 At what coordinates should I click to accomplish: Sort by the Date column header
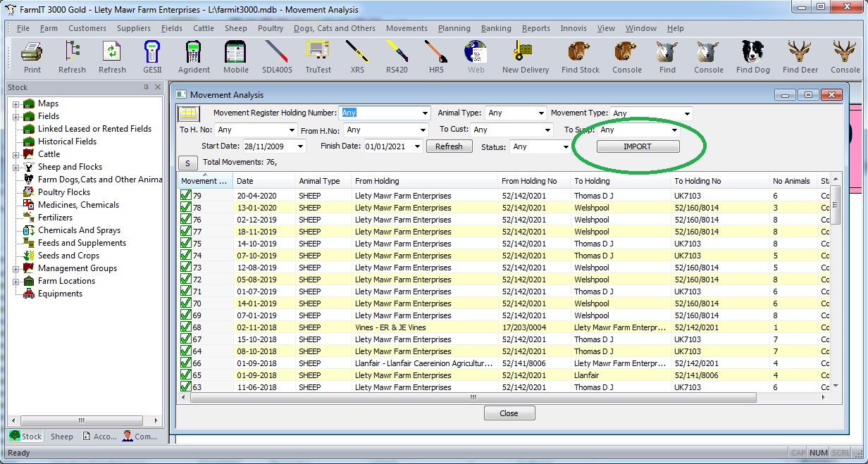[263, 181]
